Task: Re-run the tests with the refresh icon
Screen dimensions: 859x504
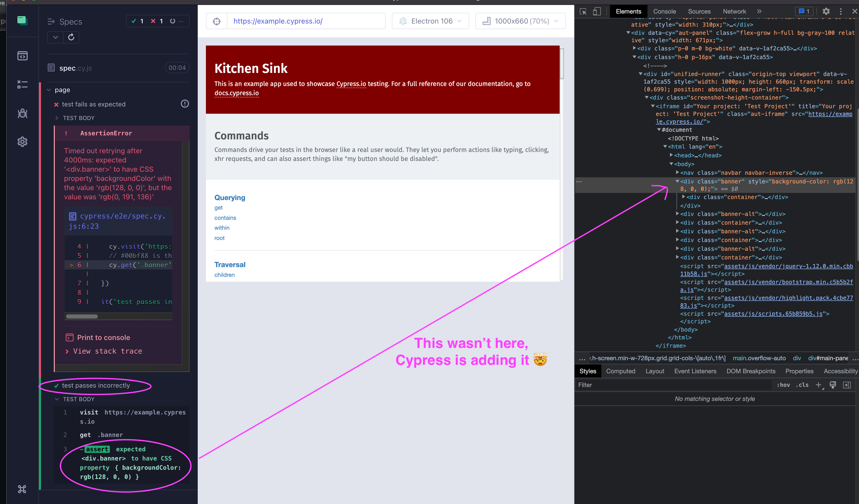Action: pos(71,37)
